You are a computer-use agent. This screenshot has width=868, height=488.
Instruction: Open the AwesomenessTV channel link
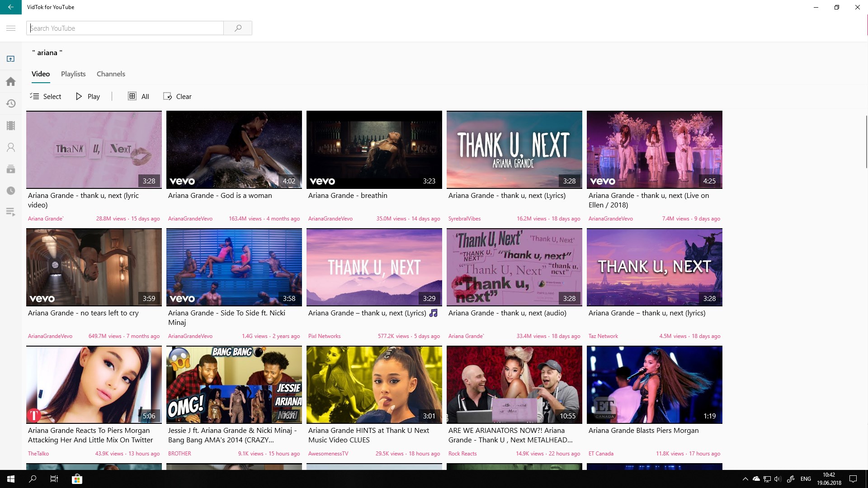point(328,454)
